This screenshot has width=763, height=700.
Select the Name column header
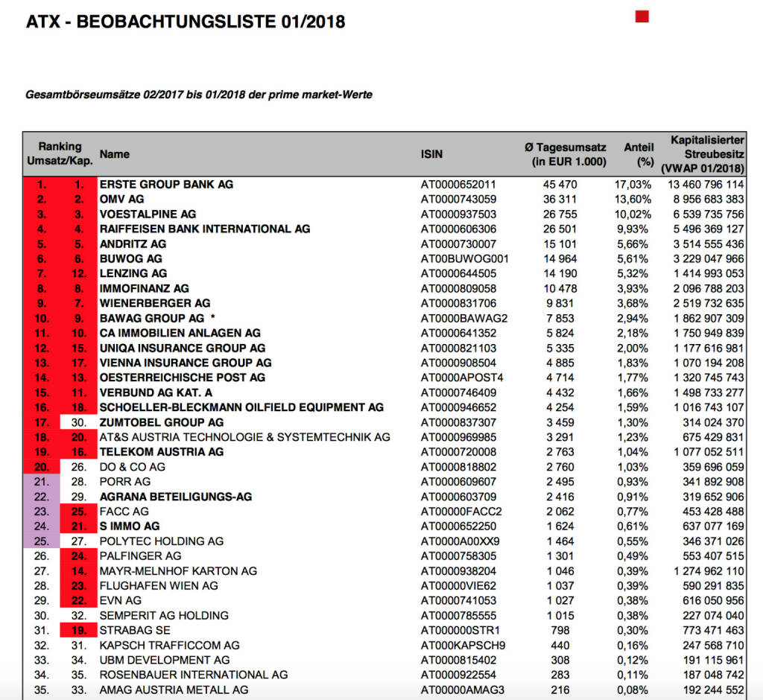[x=115, y=154]
